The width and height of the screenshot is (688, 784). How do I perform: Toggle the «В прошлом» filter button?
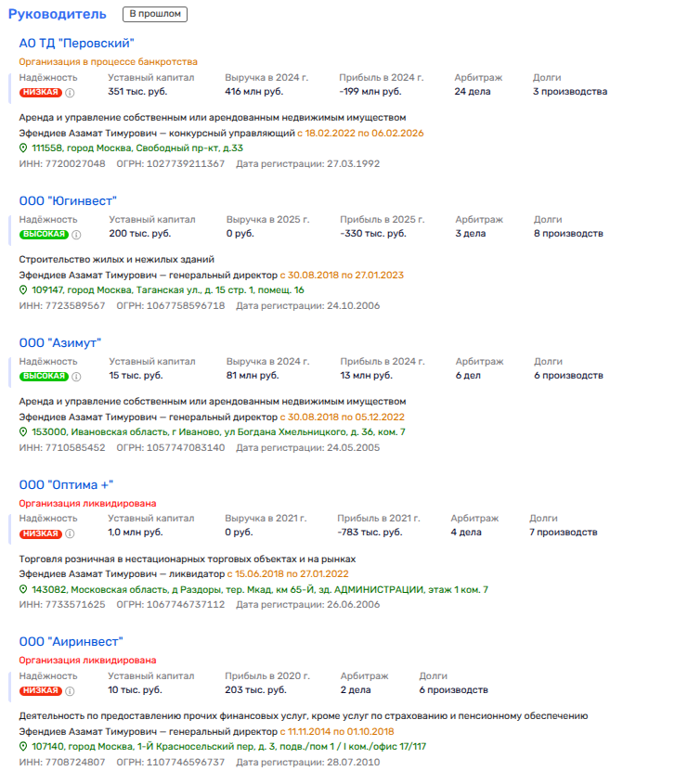tap(155, 15)
